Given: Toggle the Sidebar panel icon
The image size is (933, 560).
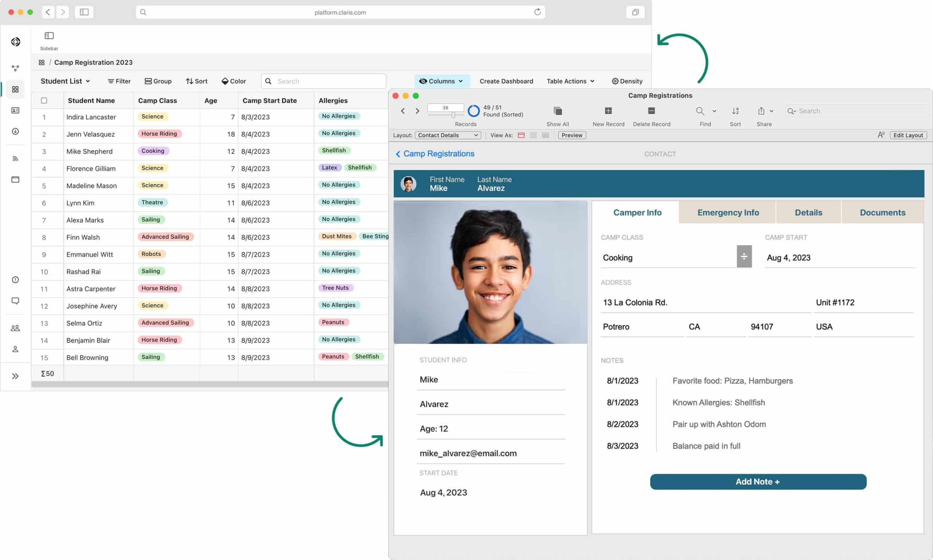Looking at the screenshot, I should click(x=49, y=36).
